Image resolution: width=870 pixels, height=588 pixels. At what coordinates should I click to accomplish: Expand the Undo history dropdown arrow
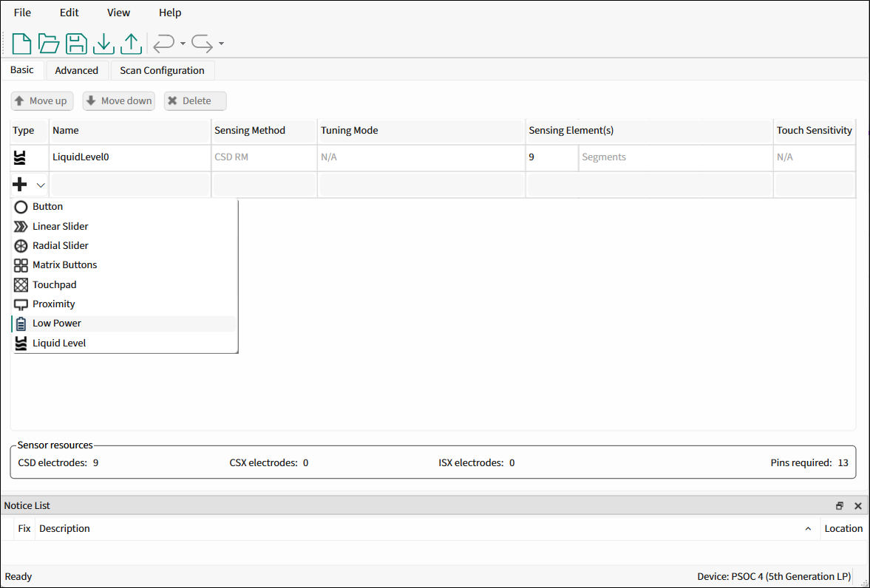183,44
